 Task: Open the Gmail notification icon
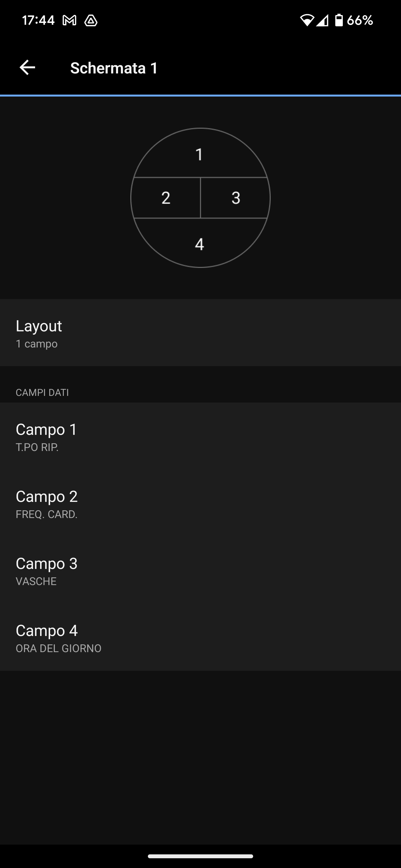pyautogui.click(x=69, y=21)
